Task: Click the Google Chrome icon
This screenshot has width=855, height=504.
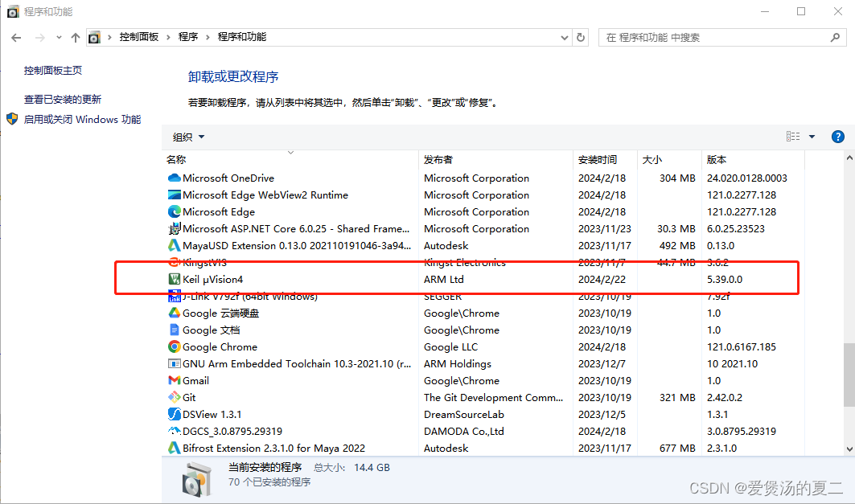Action: [174, 347]
